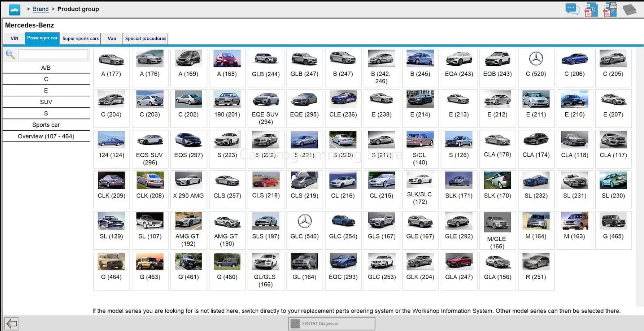Open the GLC (540) star logo tile
The width and height of the screenshot is (644, 331).
(x=304, y=230)
